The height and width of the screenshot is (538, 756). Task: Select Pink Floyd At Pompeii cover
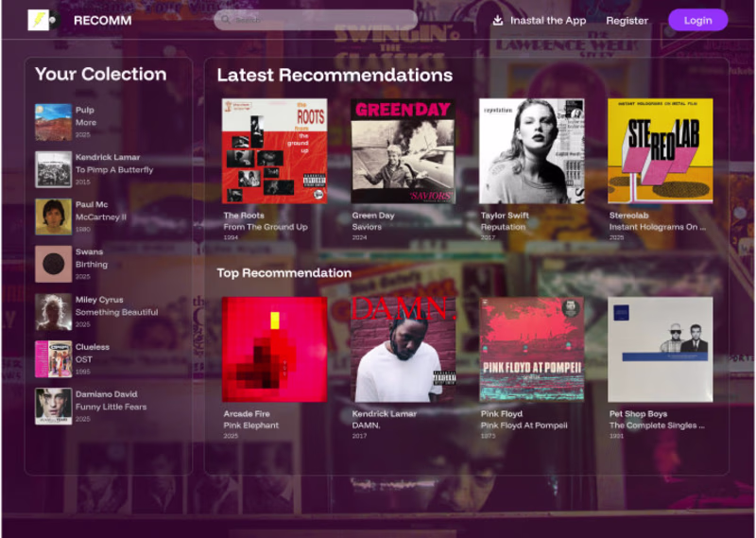pyautogui.click(x=532, y=349)
